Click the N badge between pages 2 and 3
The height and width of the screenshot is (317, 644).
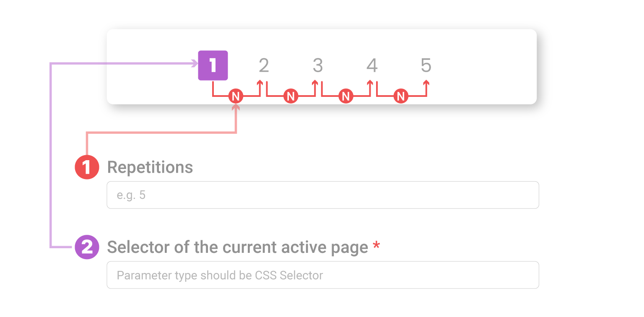(x=291, y=96)
